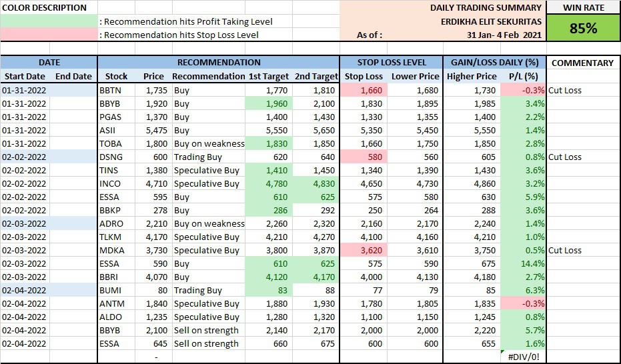Click the 2nd Target column header

pos(316,77)
